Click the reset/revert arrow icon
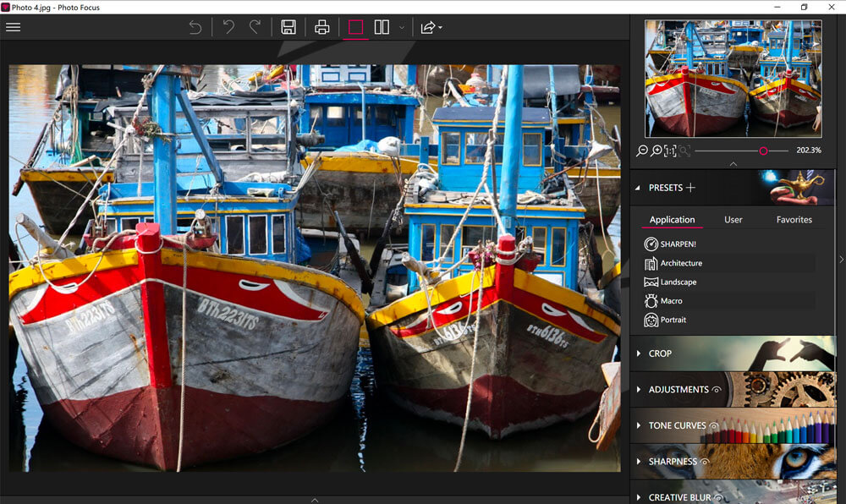Viewport: 846px width, 504px height. (x=195, y=27)
